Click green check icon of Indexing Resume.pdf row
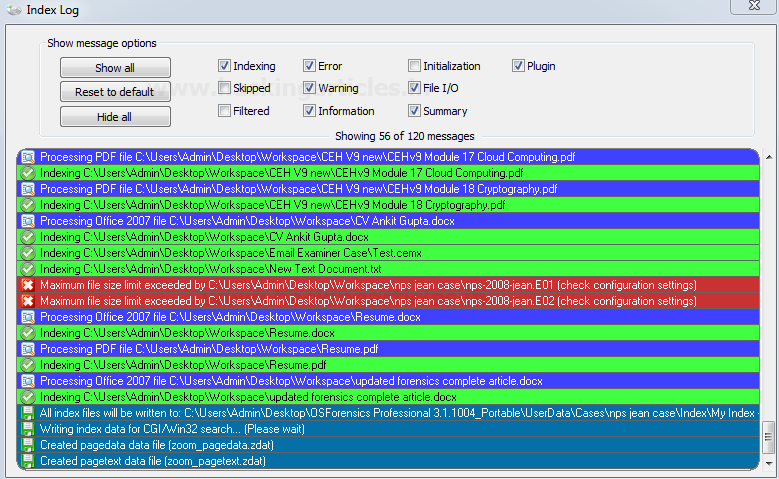The width and height of the screenshot is (779, 479). click(x=28, y=365)
